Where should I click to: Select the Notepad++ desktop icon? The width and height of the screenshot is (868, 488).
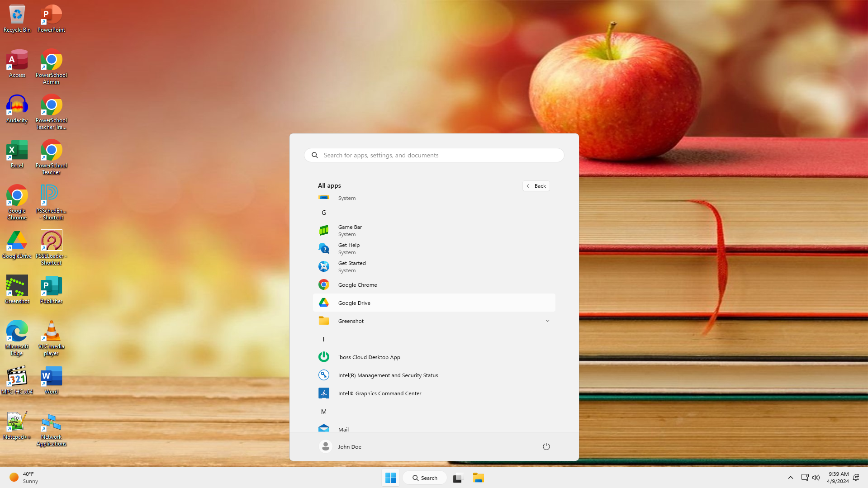coord(17,426)
